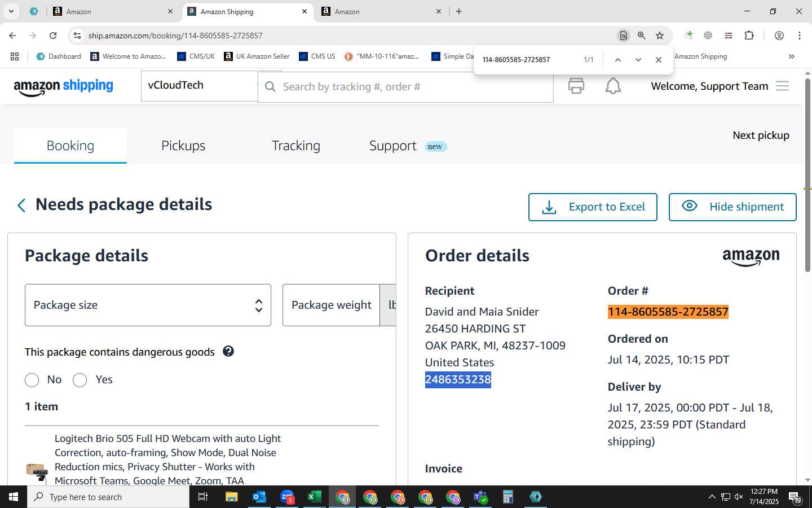Open the hamburger menu next to Welcome
The width and height of the screenshot is (812, 508).
tap(782, 86)
